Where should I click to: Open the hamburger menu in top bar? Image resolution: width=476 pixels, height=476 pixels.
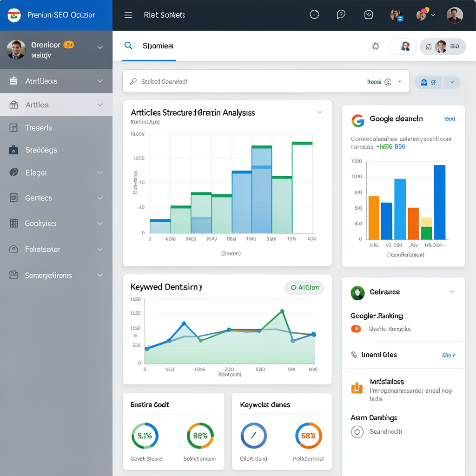click(128, 15)
